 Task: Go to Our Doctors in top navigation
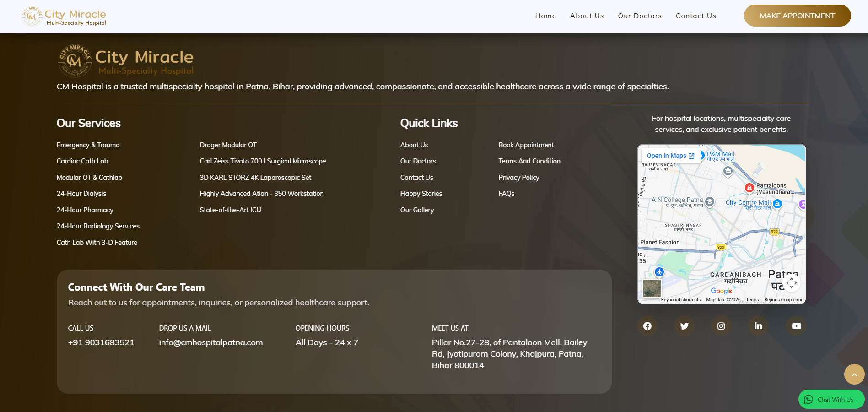[639, 16]
